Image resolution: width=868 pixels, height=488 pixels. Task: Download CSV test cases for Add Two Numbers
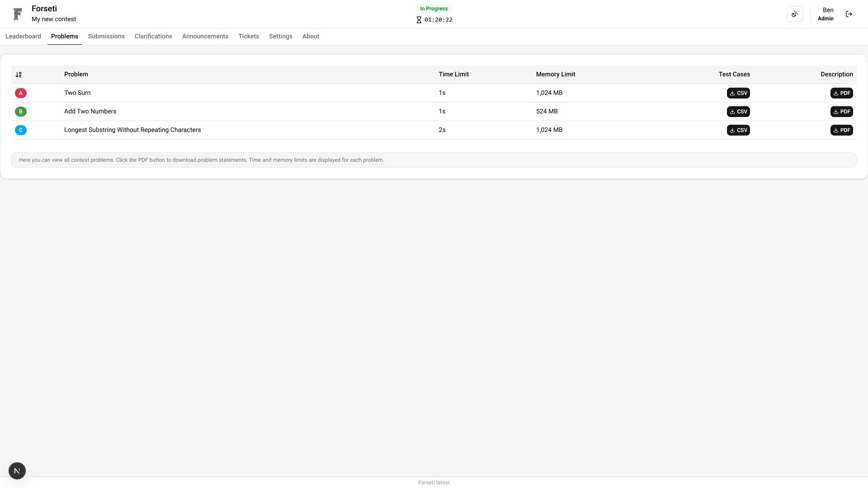click(x=738, y=112)
